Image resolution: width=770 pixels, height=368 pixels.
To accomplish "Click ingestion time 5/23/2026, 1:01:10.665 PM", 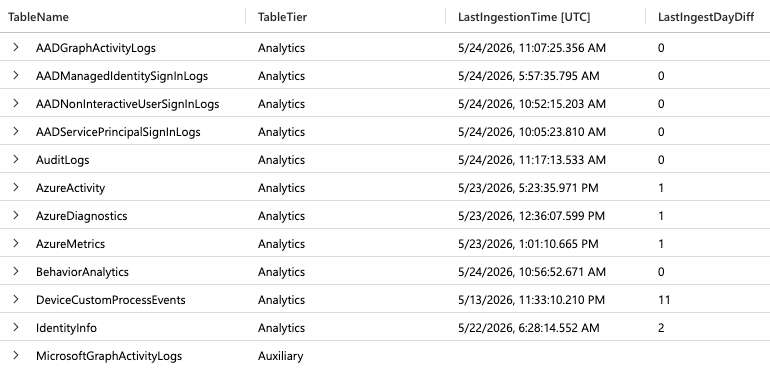I will pyautogui.click(x=528, y=244).
